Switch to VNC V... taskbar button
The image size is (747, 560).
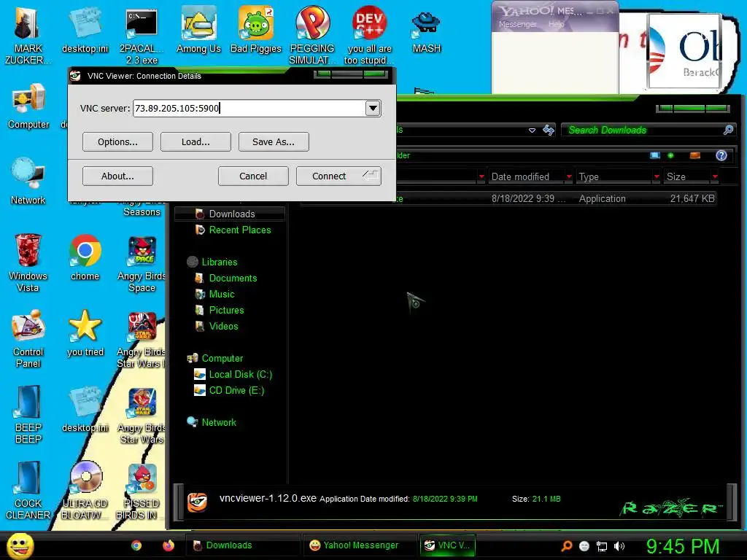448,545
